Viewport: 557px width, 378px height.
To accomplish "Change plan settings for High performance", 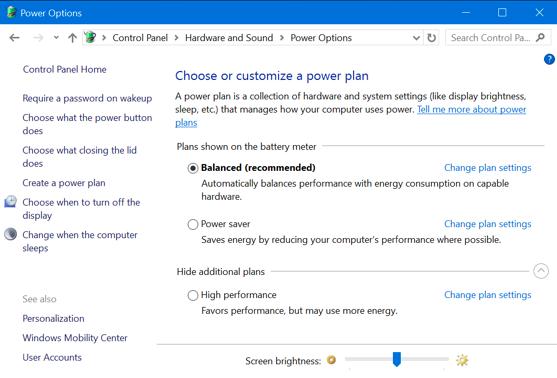I will [x=488, y=295].
